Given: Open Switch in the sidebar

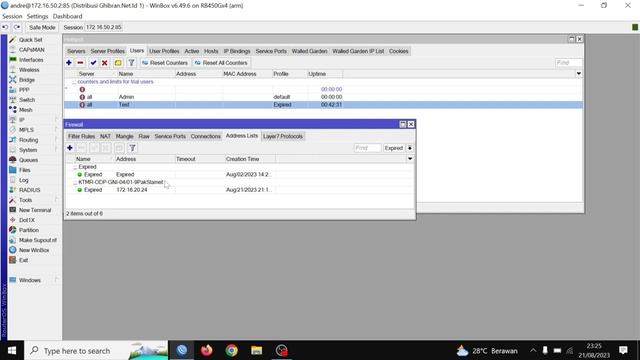Looking at the screenshot, I should point(27,100).
